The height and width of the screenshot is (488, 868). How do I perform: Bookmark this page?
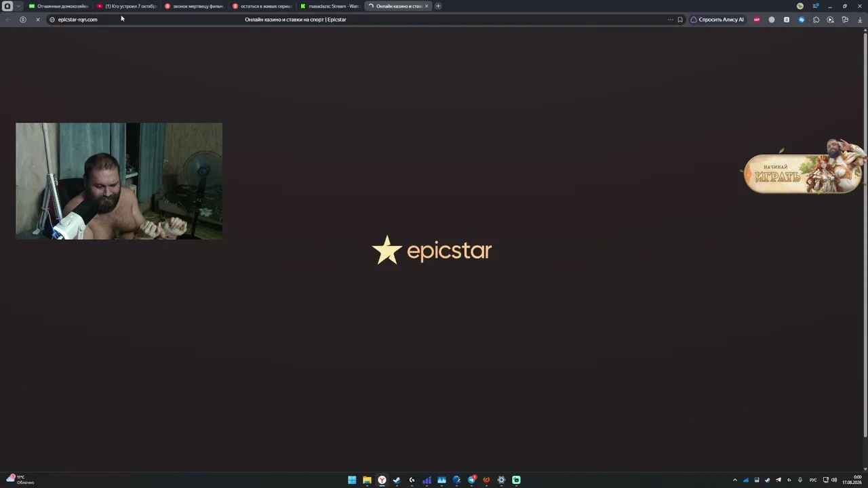[680, 20]
